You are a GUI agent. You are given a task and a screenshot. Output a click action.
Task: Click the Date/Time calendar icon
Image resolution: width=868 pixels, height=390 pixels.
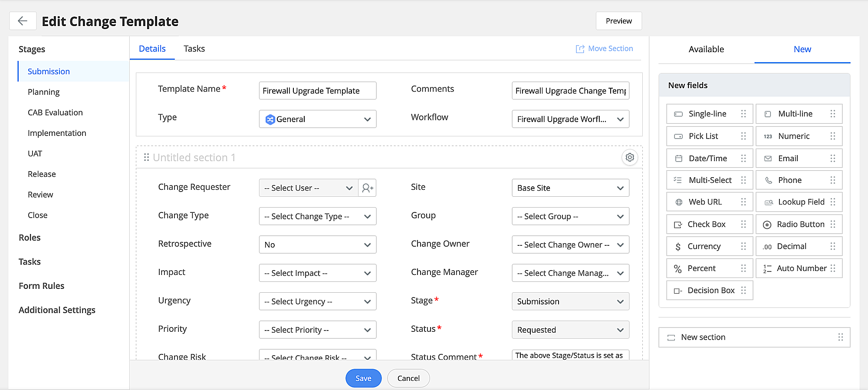click(x=678, y=159)
